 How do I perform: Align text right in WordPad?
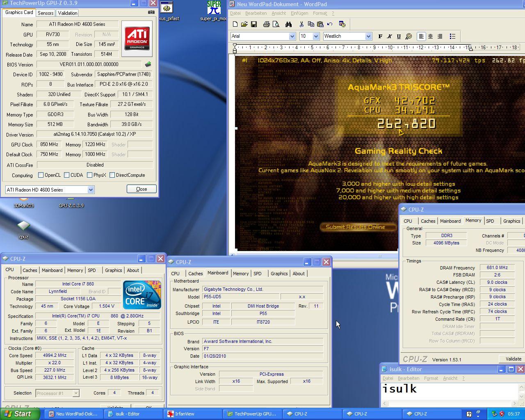(440, 36)
